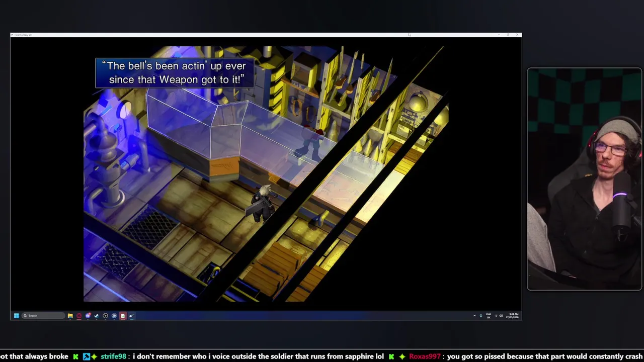Select the Final Fantasy VII taskbar icon

(x=131, y=316)
